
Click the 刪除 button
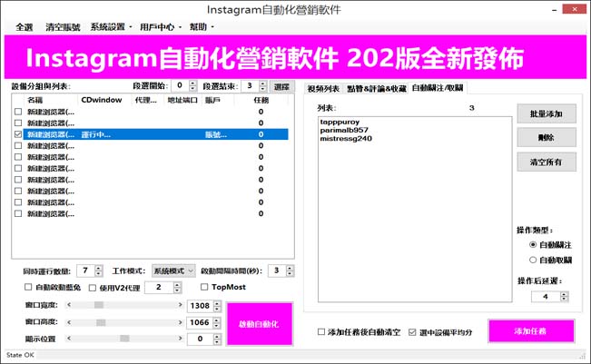coord(547,138)
